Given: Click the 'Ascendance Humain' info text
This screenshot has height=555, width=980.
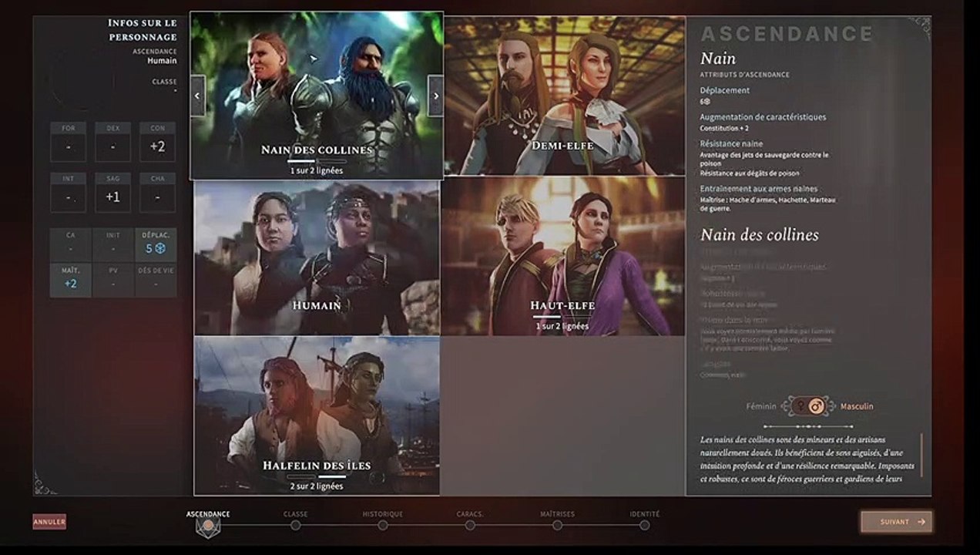Looking at the screenshot, I should click(x=154, y=56).
